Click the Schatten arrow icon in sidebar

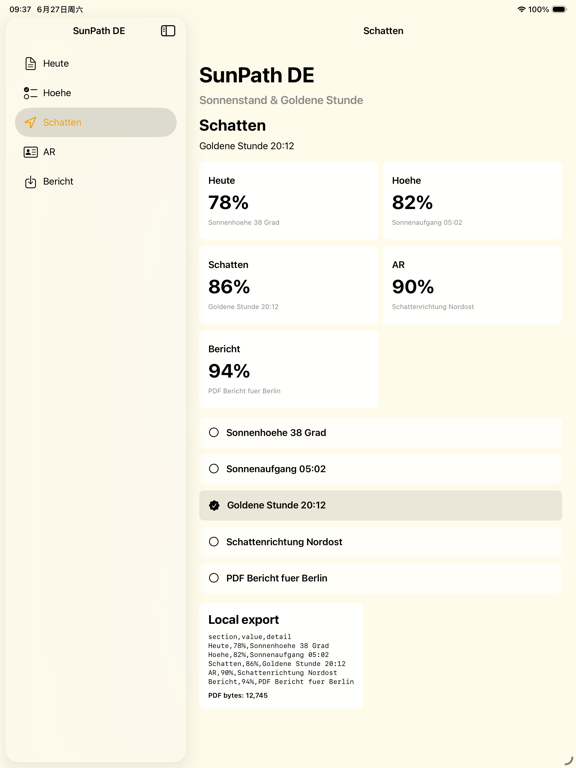(30, 122)
